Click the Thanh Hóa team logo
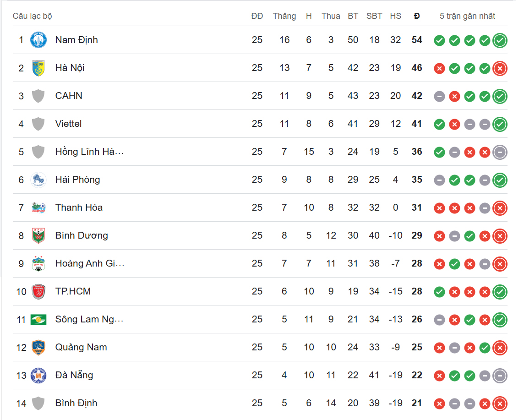 38,208
